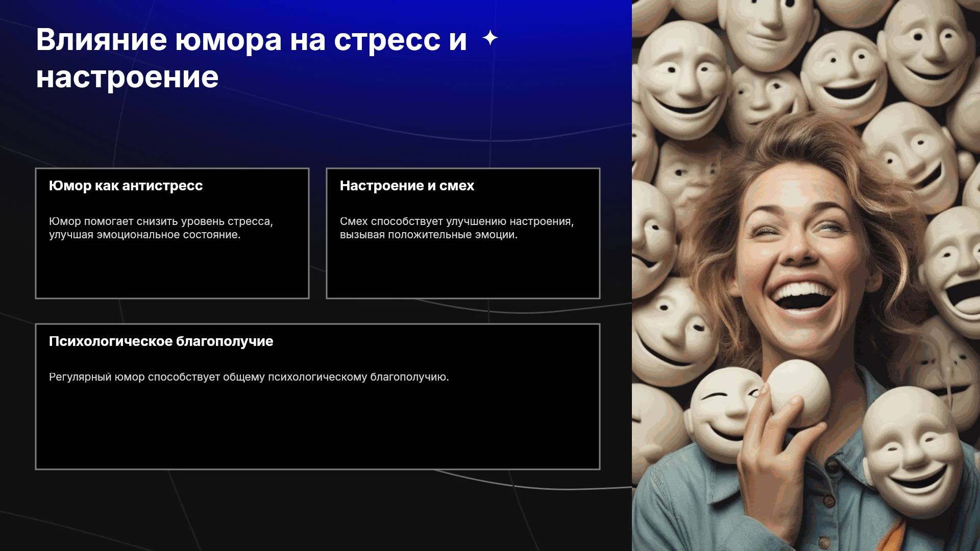Click the white ball held in hand
Screen dimensions: 980x551
pyautogui.click(x=799, y=392)
